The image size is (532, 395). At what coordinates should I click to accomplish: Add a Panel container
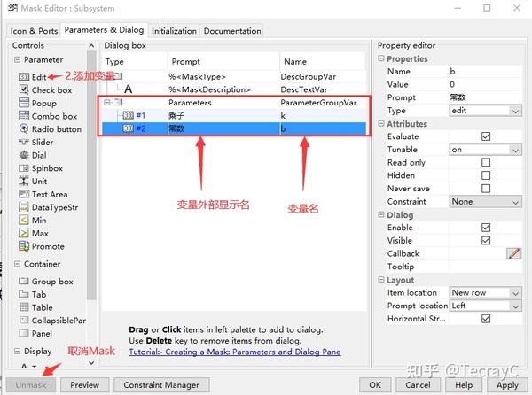35,333
